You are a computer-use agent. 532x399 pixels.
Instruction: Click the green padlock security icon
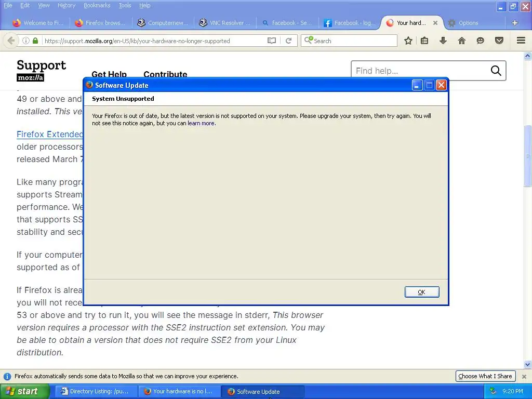point(35,41)
